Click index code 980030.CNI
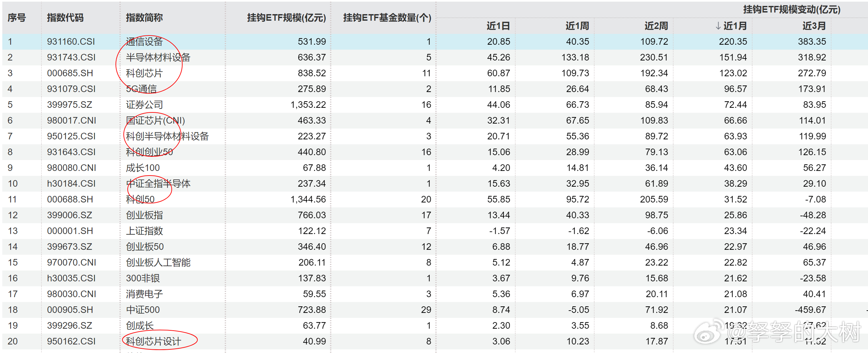This screenshot has height=353, width=868. (x=71, y=294)
